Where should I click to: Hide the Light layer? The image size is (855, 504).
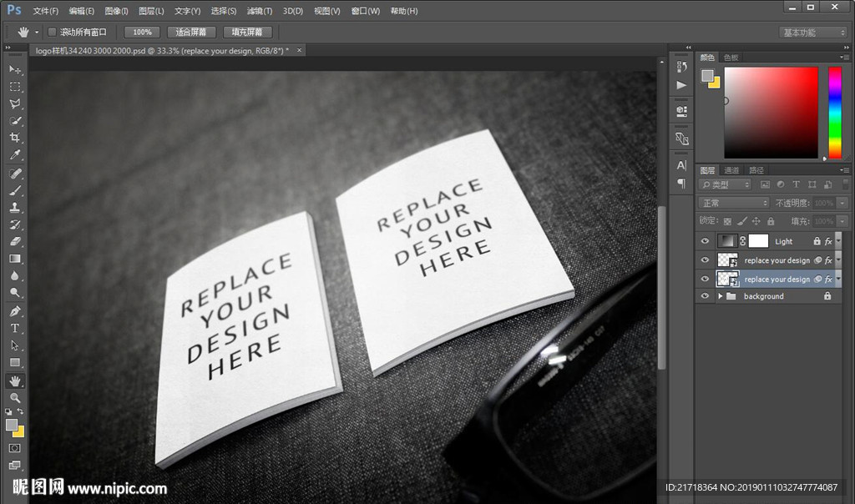pyautogui.click(x=705, y=241)
